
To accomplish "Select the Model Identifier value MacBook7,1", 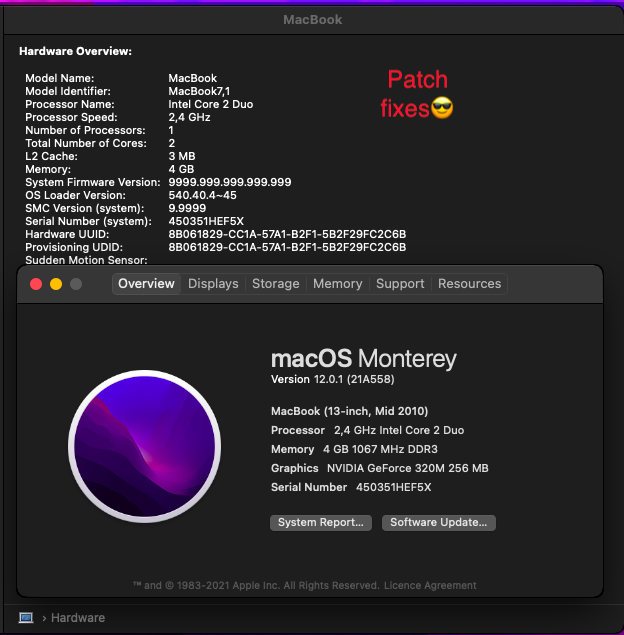I will 199,91.
